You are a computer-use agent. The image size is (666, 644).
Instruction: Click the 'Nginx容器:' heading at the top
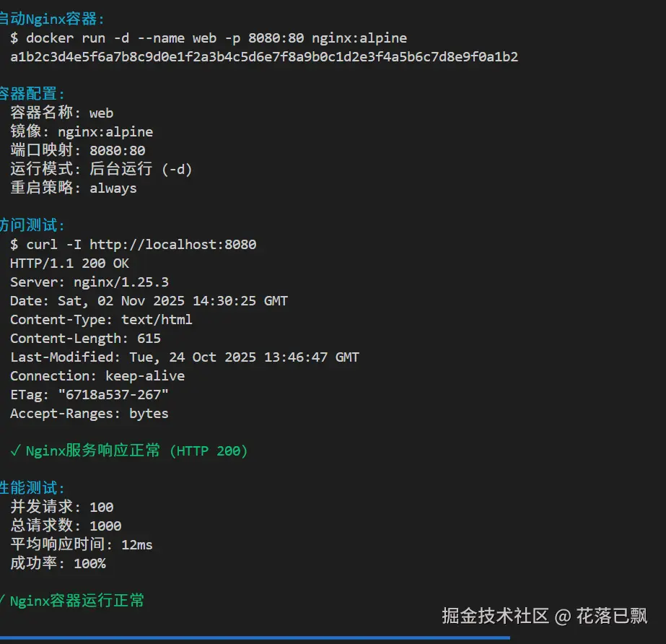tap(52, 19)
